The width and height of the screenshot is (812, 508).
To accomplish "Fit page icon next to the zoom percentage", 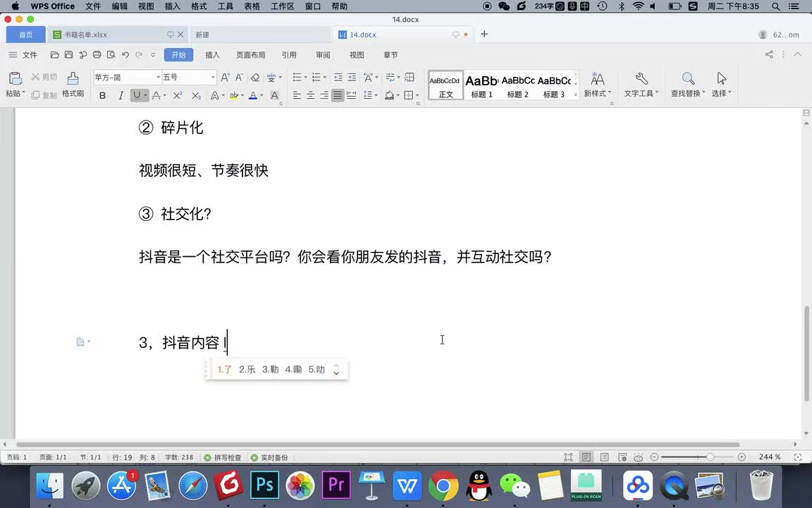I will coord(798,457).
